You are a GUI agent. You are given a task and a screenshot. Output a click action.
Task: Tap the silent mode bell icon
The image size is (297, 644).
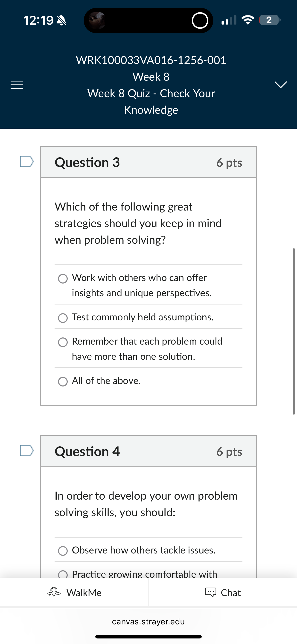click(x=61, y=20)
